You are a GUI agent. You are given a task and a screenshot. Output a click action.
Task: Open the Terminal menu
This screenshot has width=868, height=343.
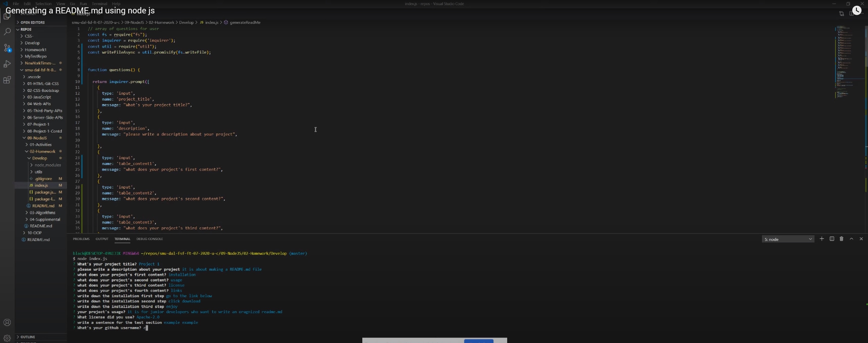(x=99, y=4)
